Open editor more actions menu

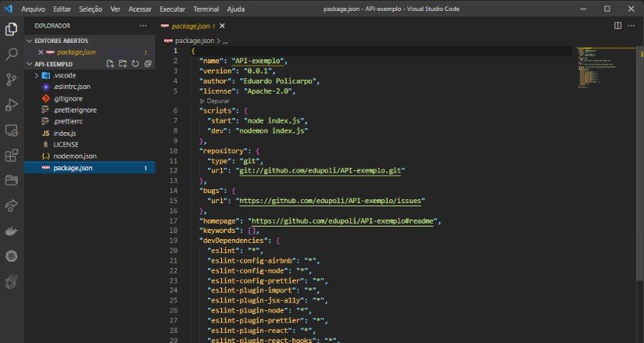[631, 26]
